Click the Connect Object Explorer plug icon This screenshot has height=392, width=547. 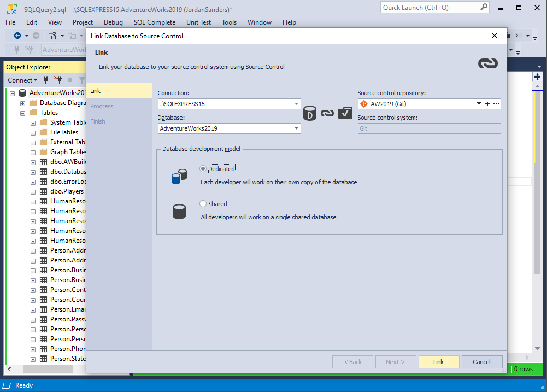pyautogui.click(x=46, y=80)
